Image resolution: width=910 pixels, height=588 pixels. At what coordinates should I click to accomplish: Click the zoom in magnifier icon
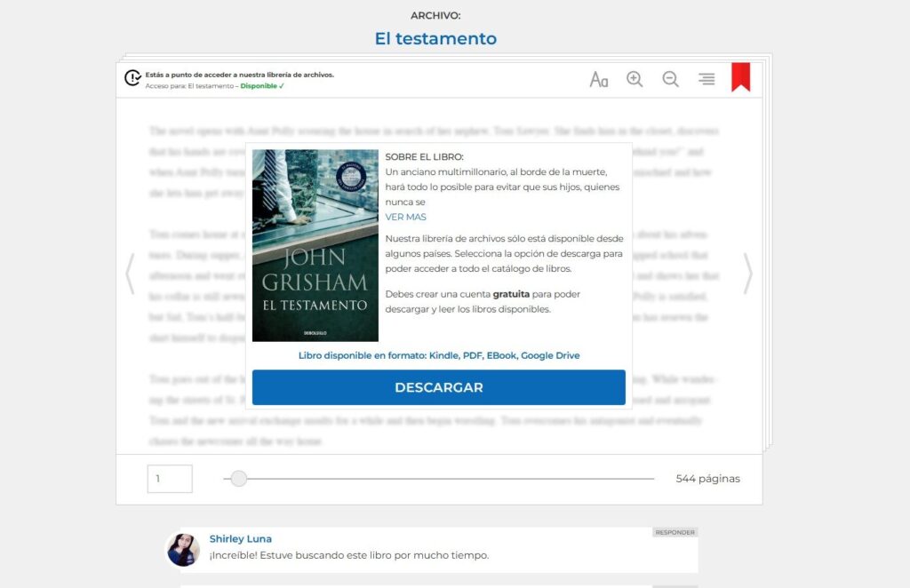pos(635,79)
